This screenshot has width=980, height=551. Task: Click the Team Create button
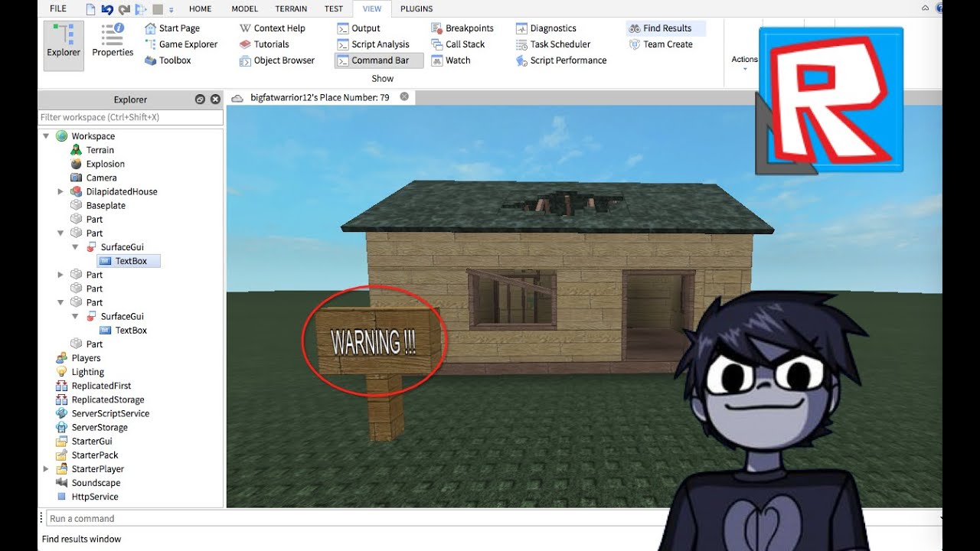point(661,44)
